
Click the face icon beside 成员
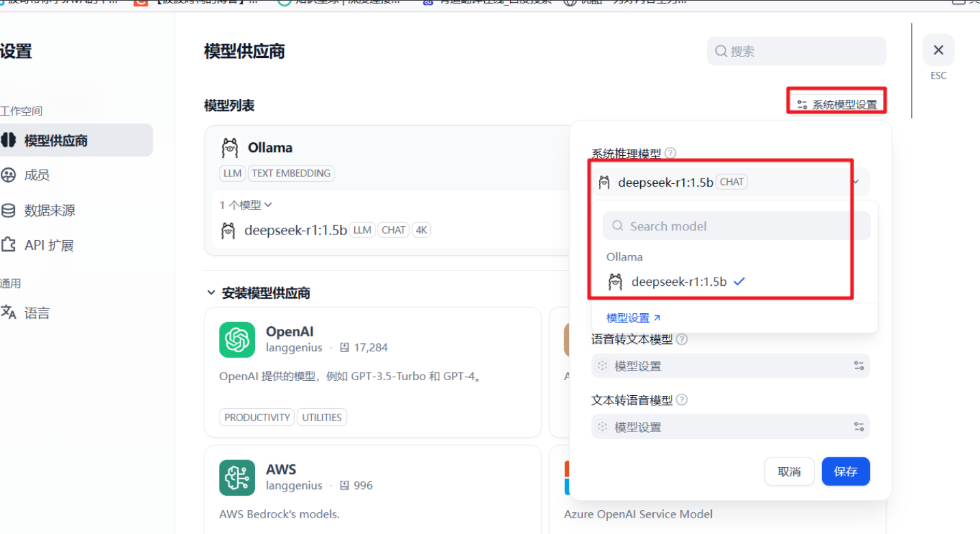pos(8,175)
